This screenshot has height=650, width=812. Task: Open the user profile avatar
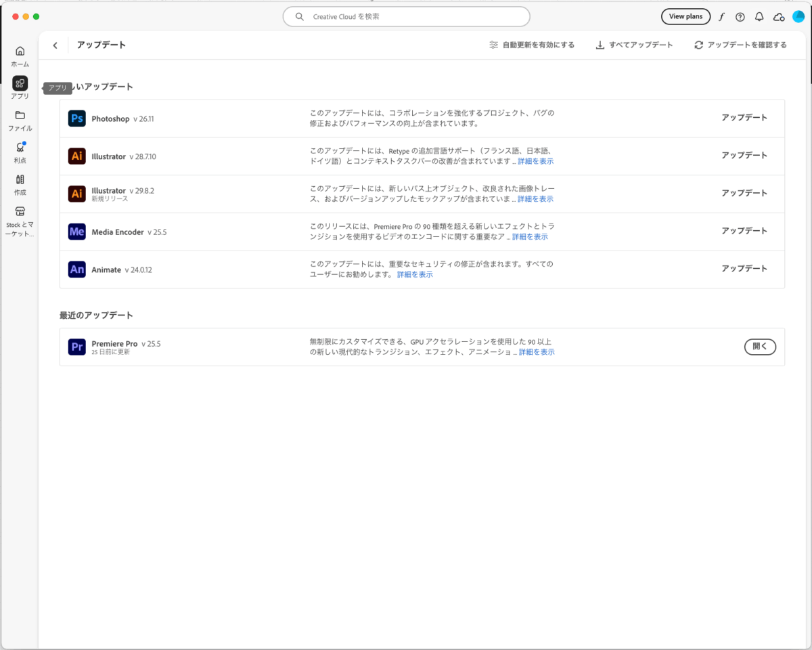pos(798,17)
